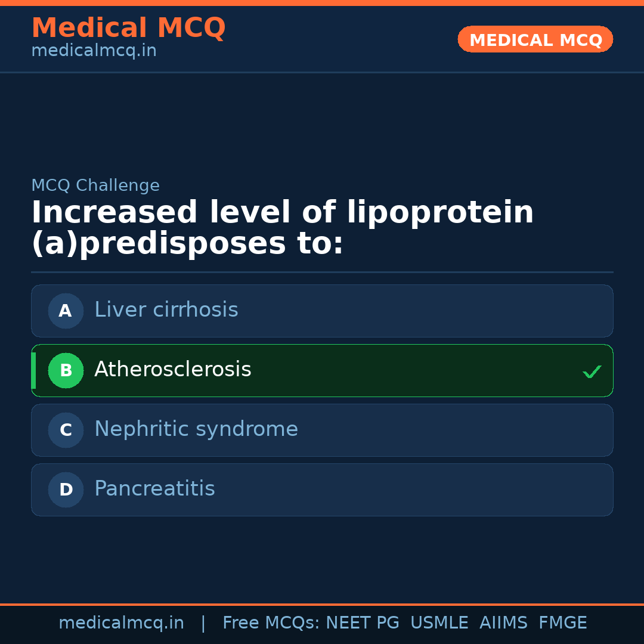Click the MCQ Challenge label

95,185
